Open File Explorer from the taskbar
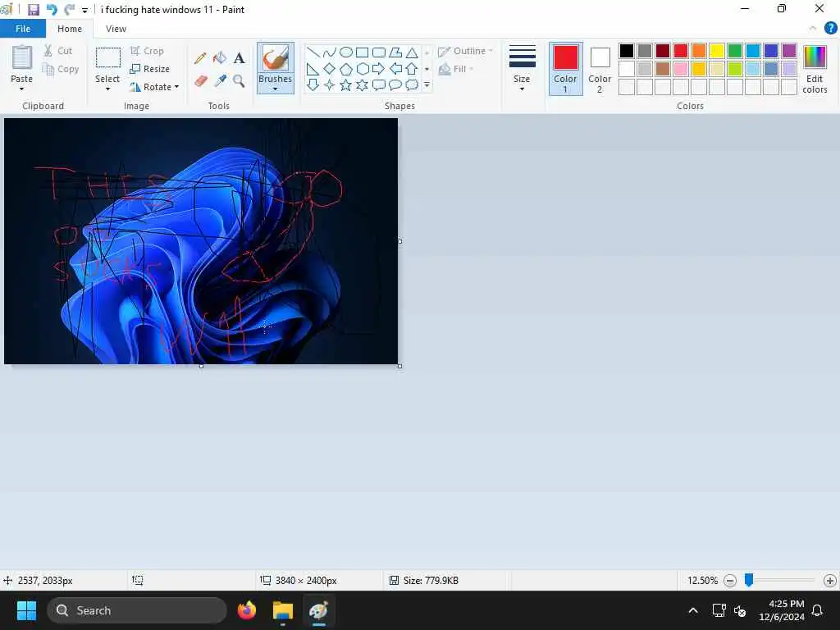The image size is (840, 630). [282, 610]
